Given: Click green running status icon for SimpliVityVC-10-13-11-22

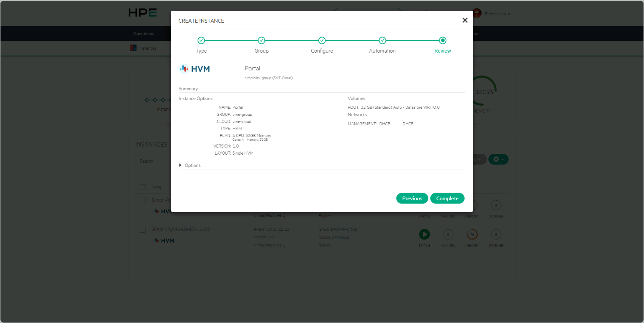Looking at the screenshot, I should [x=424, y=234].
